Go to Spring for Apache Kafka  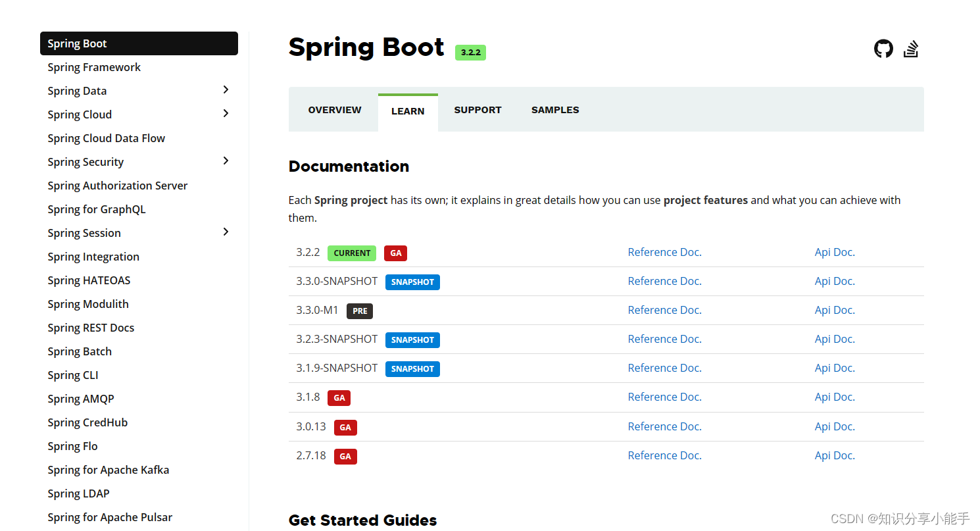(x=108, y=470)
